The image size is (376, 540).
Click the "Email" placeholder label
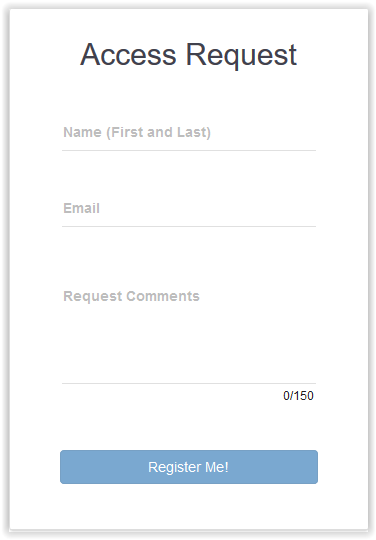click(x=82, y=208)
